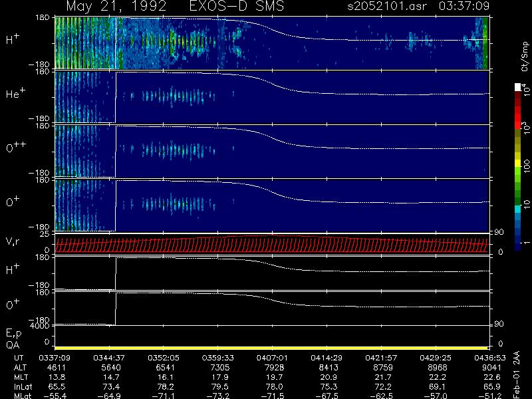This screenshot has width=532, height=399.
Task: Click the 'QA' row label
Action: pyautogui.click(x=13, y=345)
